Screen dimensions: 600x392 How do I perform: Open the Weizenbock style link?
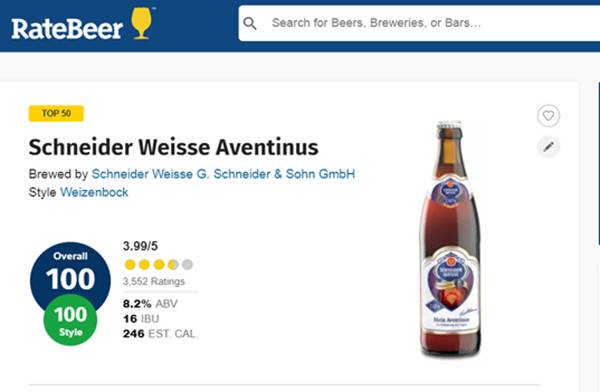click(94, 192)
